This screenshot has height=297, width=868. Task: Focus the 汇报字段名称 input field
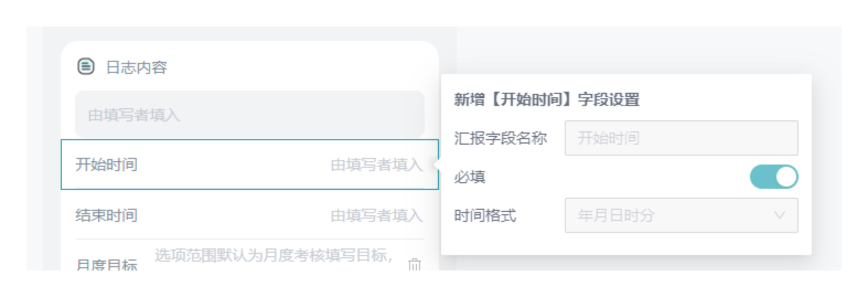click(681, 138)
